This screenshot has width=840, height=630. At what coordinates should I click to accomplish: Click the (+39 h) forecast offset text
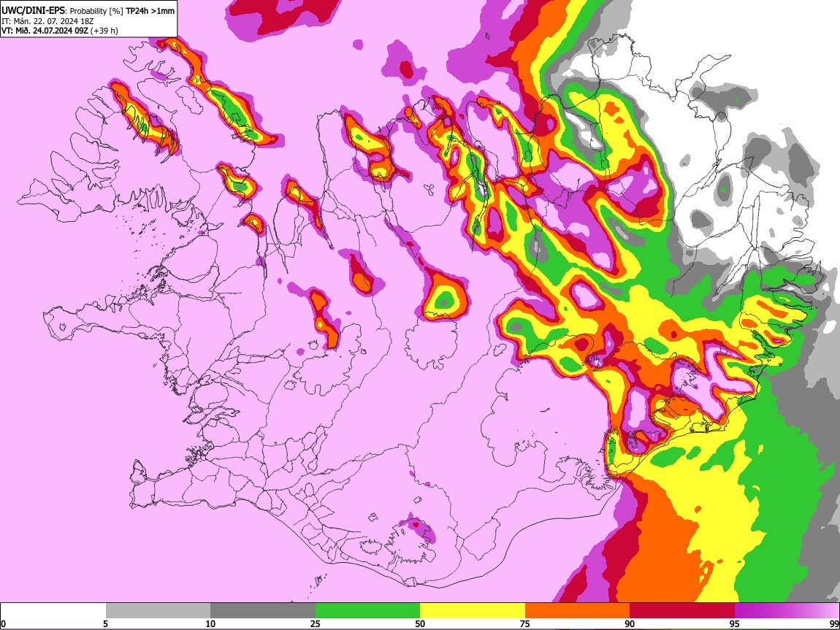click(x=104, y=31)
